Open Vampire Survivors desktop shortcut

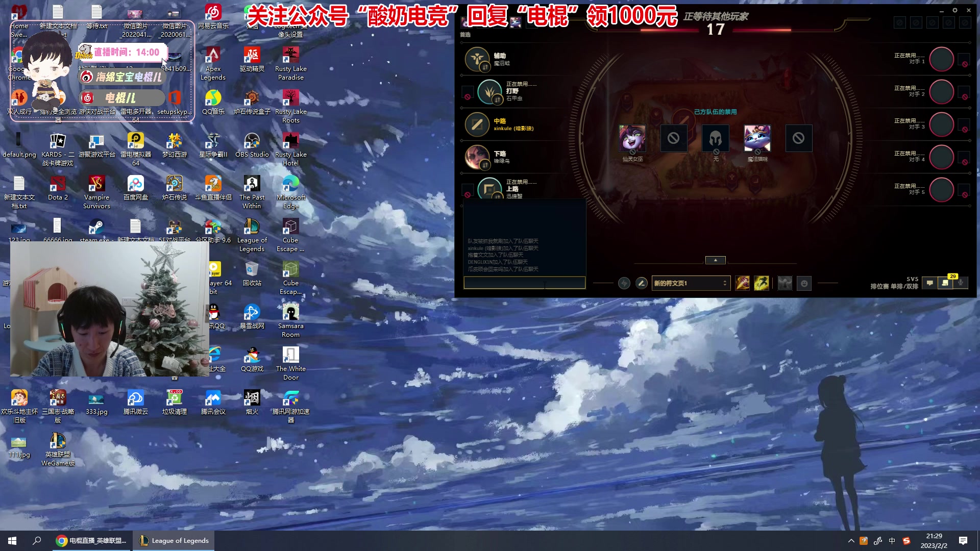96,192
